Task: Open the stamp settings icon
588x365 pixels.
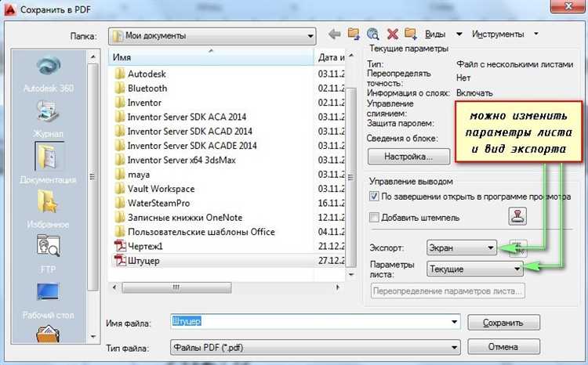Action: point(517,217)
